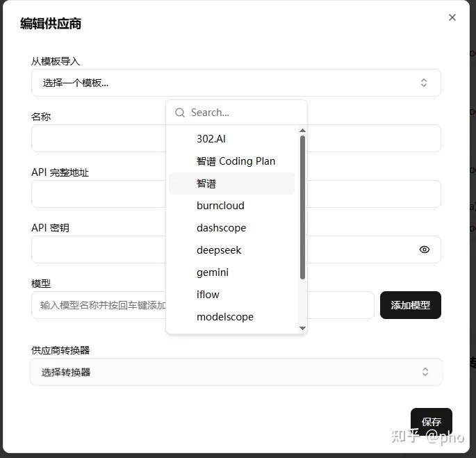Select the dashscope template
Screen dimensions: 476x458
tap(232, 228)
